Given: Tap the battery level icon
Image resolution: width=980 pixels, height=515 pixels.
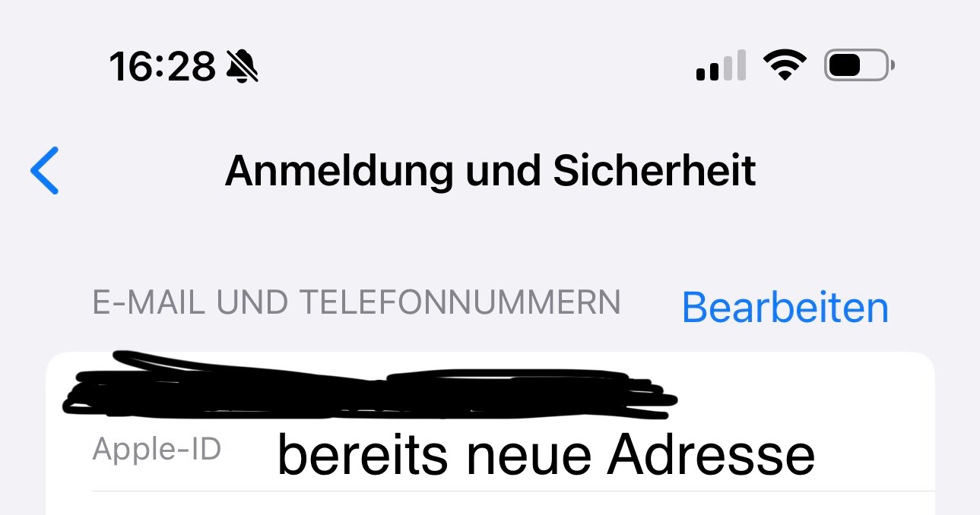Looking at the screenshot, I should (x=860, y=66).
